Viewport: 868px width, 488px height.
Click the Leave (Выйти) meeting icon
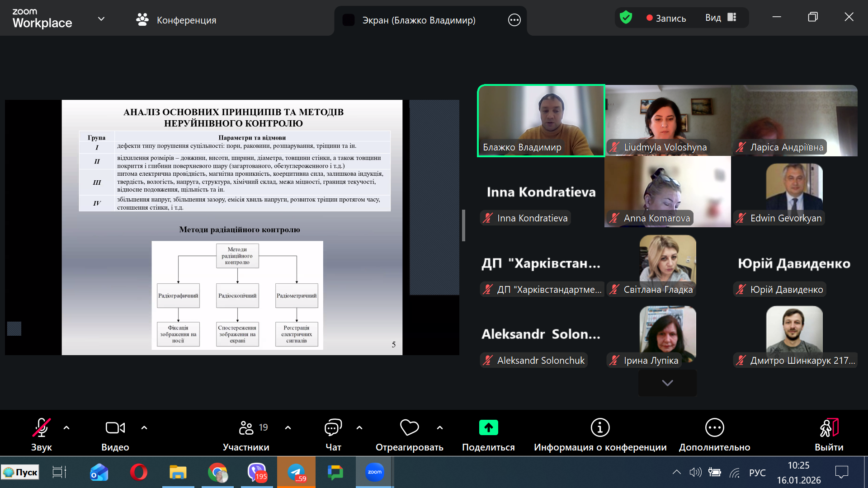pyautogui.click(x=829, y=428)
